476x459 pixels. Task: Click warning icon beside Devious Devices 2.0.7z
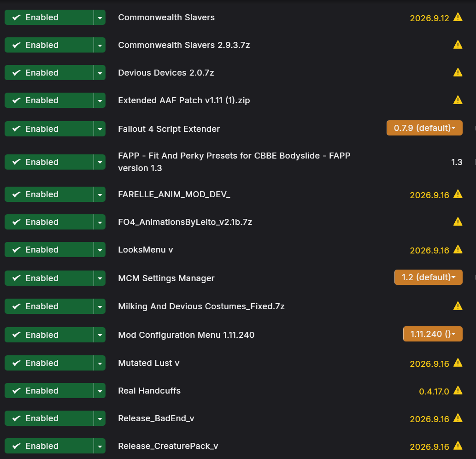point(458,72)
